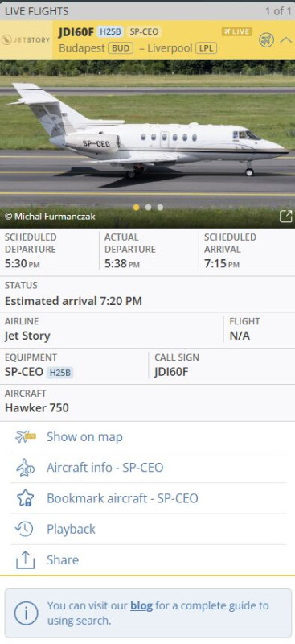Image resolution: width=295 pixels, height=644 pixels.
Task: Select the second photo carousel dot
Action: point(148,208)
